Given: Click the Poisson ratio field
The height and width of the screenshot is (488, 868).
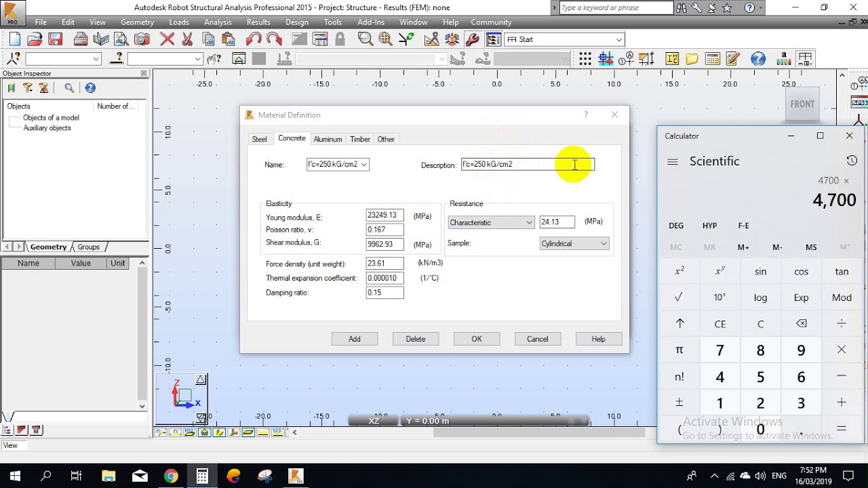Looking at the screenshot, I should click(x=384, y=230).
